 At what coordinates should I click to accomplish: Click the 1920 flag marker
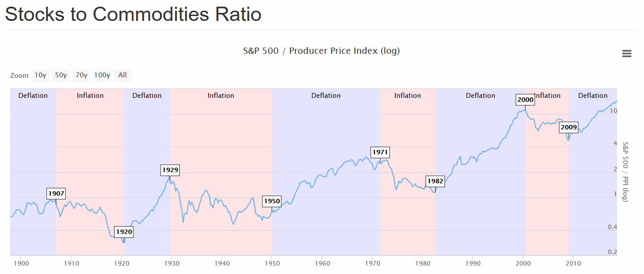[x=124, y=232]
